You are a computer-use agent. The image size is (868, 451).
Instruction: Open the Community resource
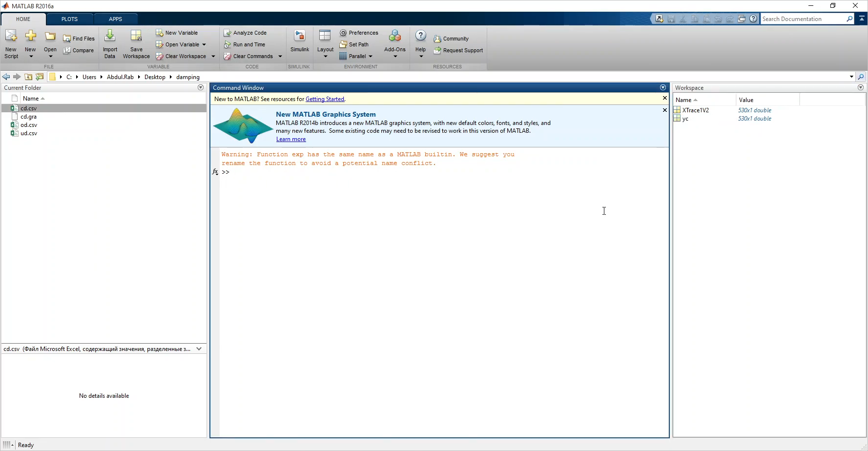pyautogui.click(x=451, y=39)
